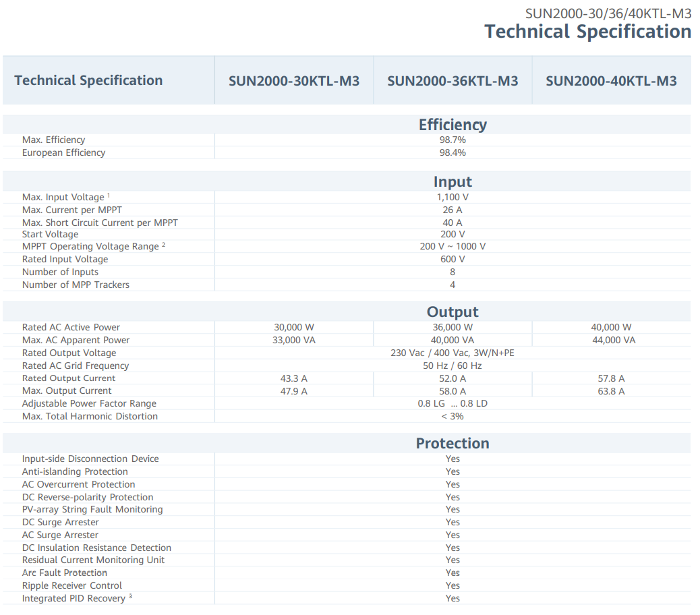
Task: Select the 26 A value
Action: coord(453,210)
